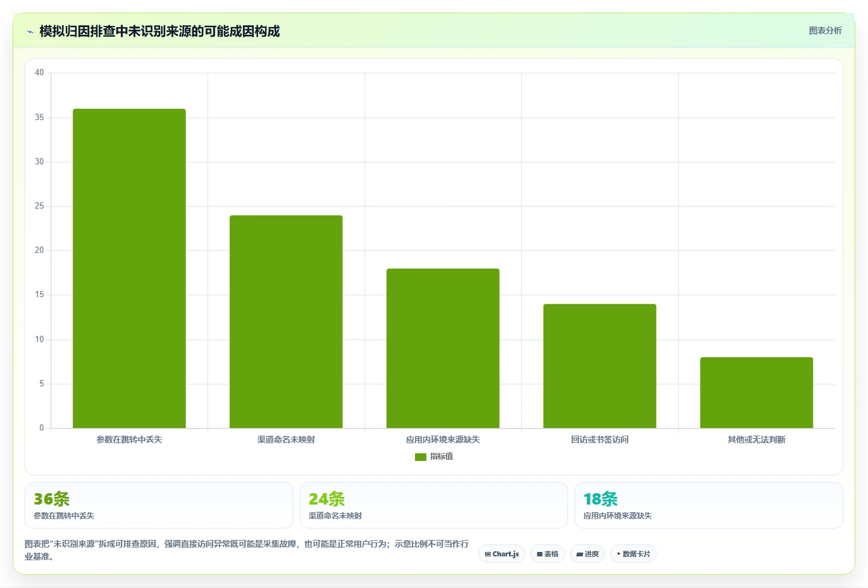Click the 表格 tag chip
This screenshot has width=868, height=588.
(547, 554)
